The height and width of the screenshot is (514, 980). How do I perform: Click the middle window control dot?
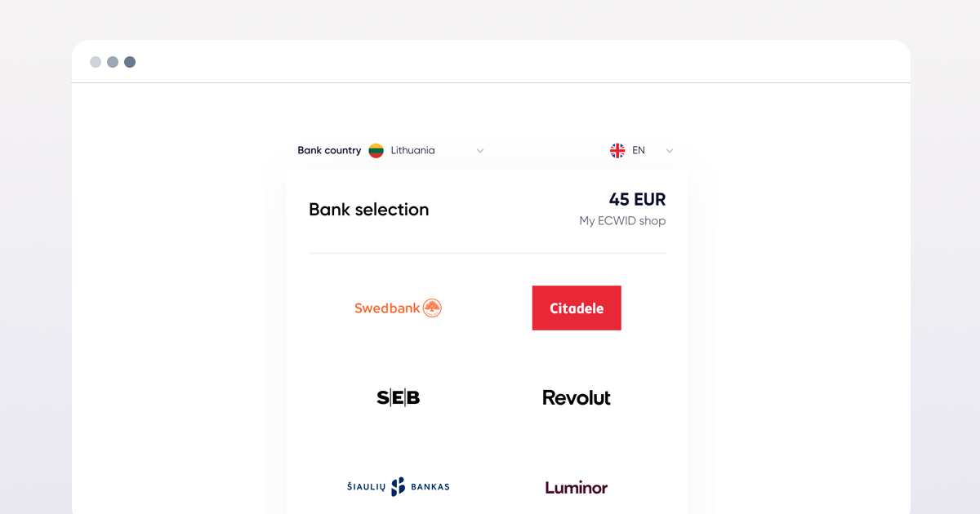[x=113, y=62]
